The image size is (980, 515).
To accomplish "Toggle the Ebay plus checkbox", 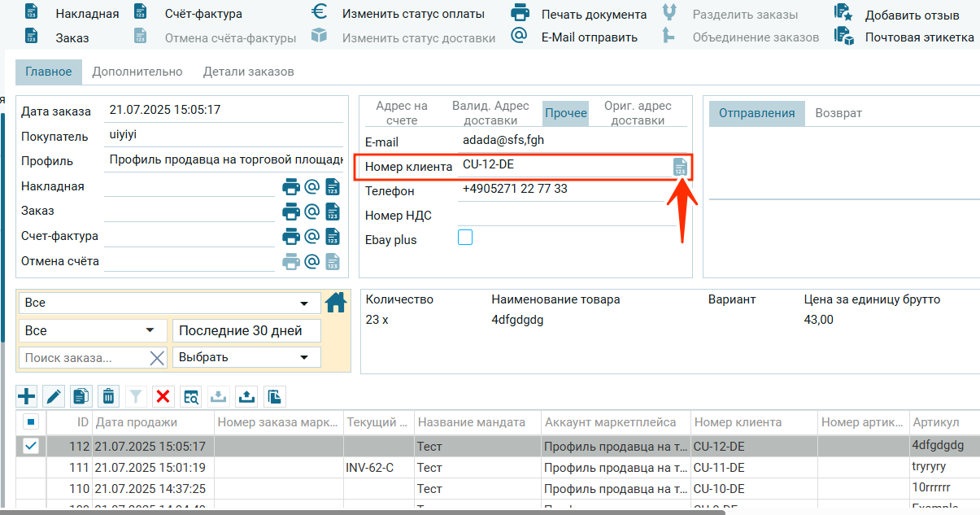I will coord(465,238).
